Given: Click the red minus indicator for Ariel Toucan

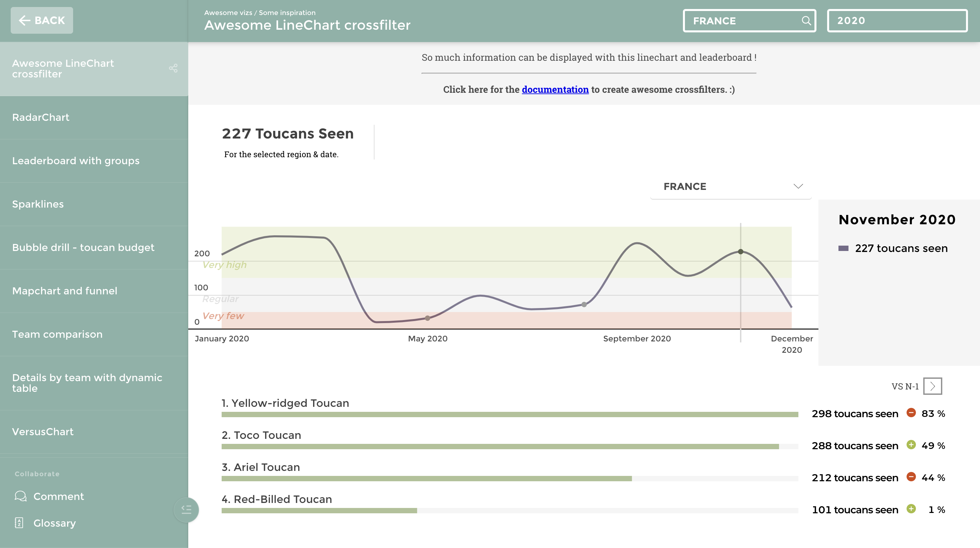Looking at the screenshot, I should click(x=911, y=477).
